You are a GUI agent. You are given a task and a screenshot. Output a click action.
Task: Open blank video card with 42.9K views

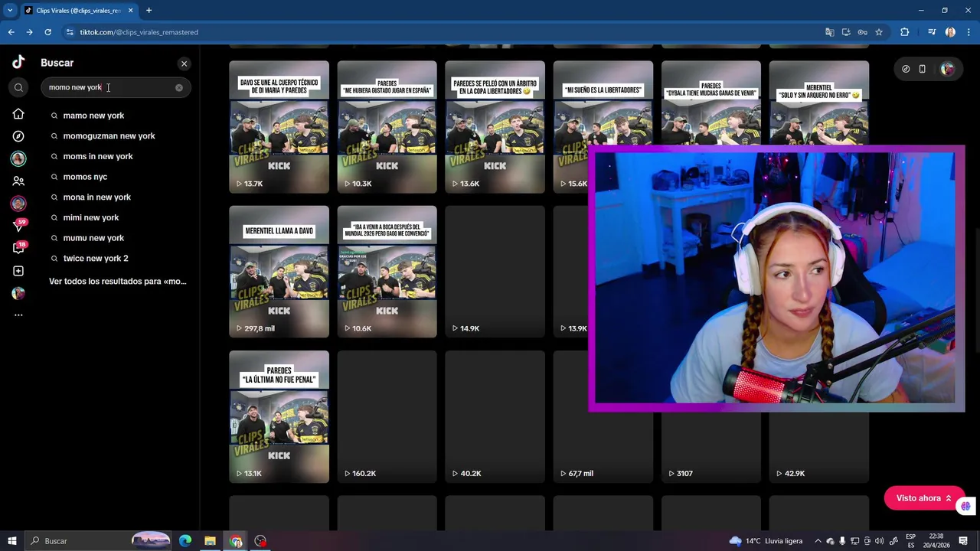[x=819, y=448]
